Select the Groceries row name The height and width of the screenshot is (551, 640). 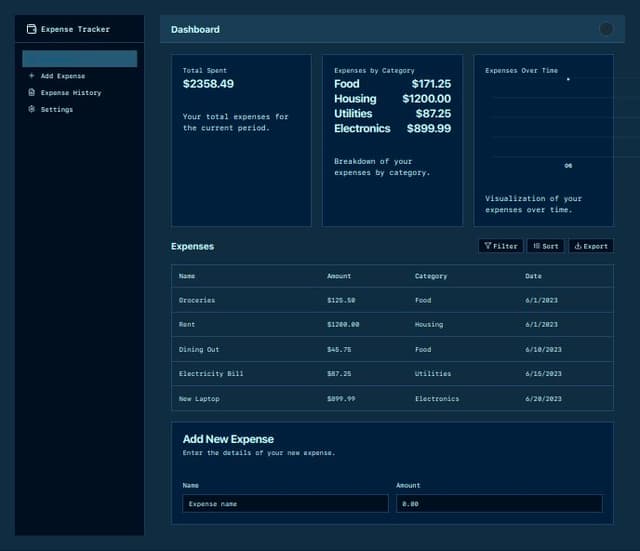197,300
